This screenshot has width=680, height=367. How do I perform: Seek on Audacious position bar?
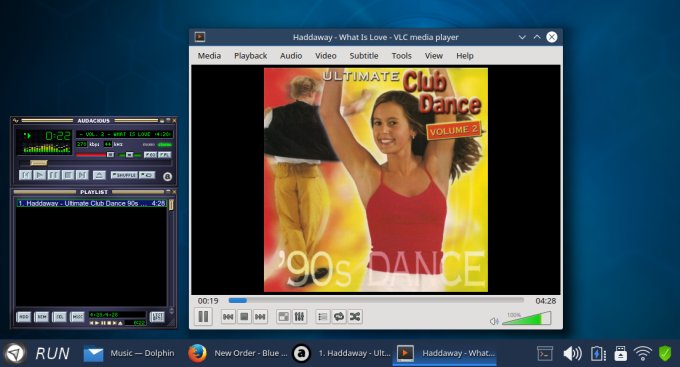tap(95, 163)
